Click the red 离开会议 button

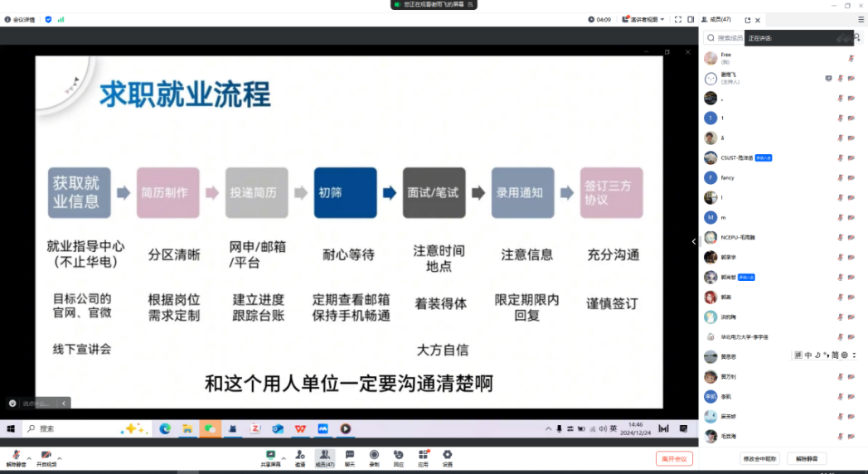coord(673,458)
